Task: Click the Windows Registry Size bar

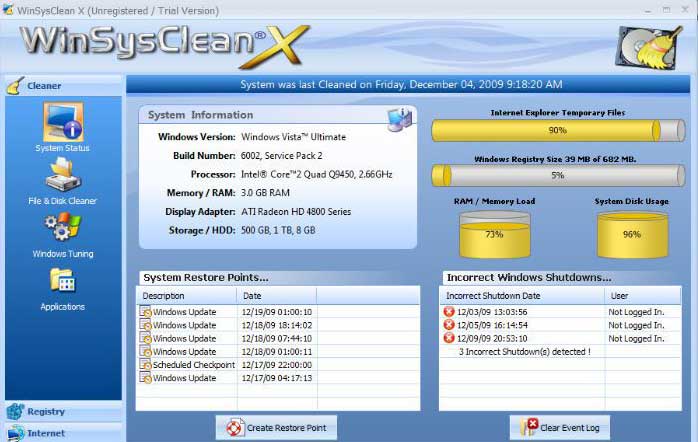Action: (556, 175)
